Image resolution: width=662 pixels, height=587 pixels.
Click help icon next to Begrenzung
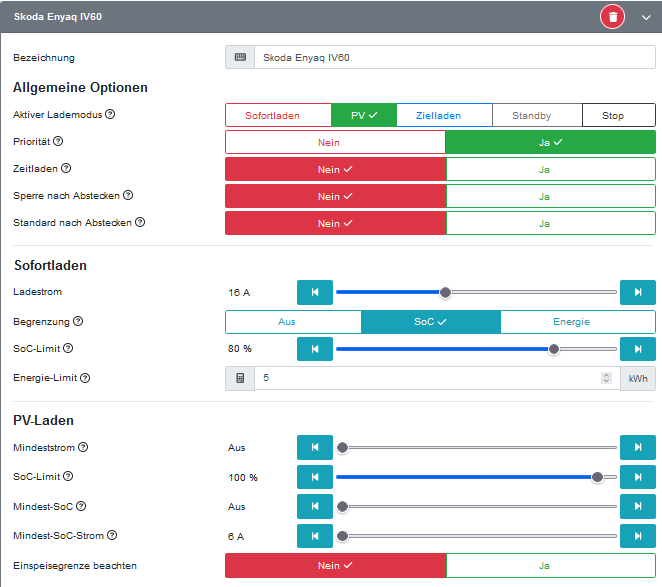coord(78,322)
